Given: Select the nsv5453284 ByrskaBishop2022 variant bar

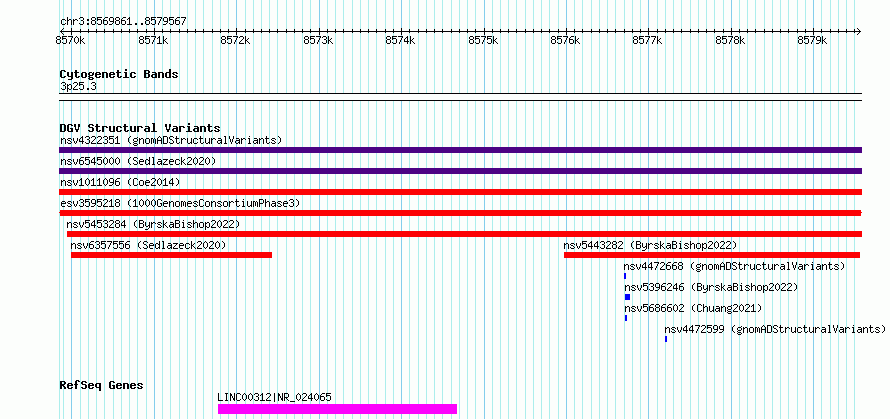Looking at the screenshot, I should pyautogui.click(x=464, y=234).
